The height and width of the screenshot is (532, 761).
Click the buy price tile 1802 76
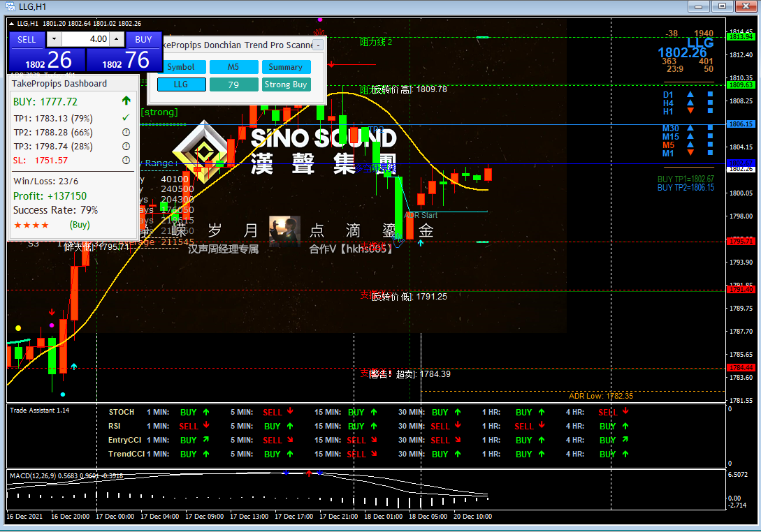(x=124, y=60)
